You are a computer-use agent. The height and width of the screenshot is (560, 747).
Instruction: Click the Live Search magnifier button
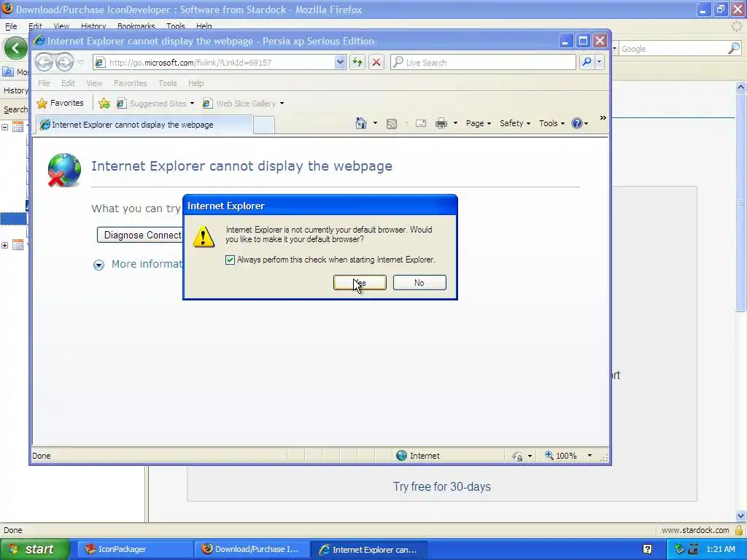coord(587,62)
